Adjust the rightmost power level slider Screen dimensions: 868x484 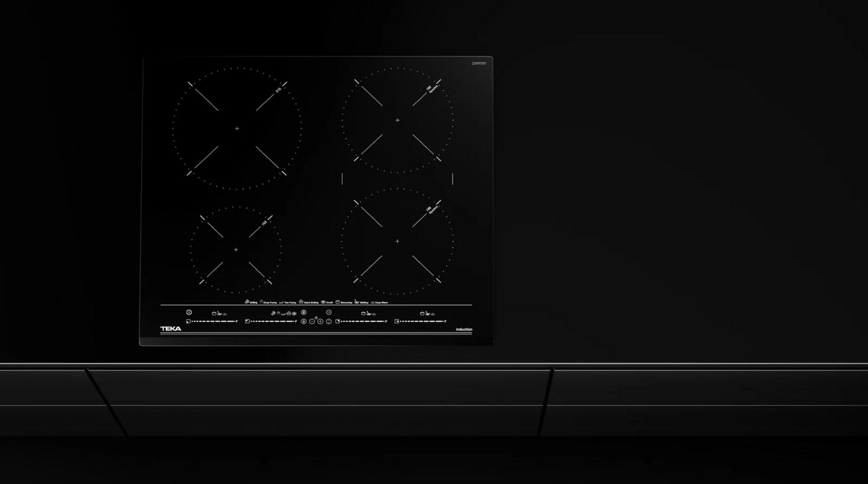(x=421, y=321)
